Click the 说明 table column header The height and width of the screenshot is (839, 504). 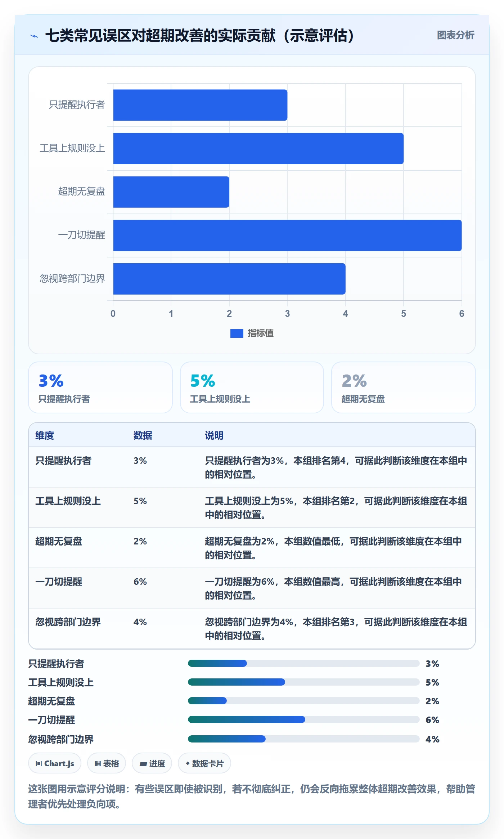click(x=214, y=435)
